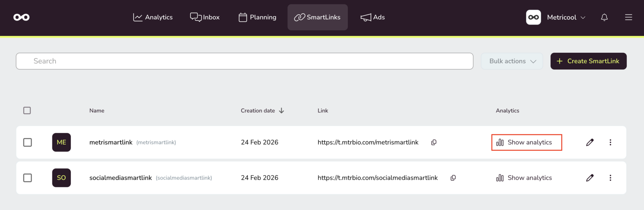Screen dimensions: 644x210
Task: Select all SmartLinks with header checkbox
Action: [x=27, y=110]
